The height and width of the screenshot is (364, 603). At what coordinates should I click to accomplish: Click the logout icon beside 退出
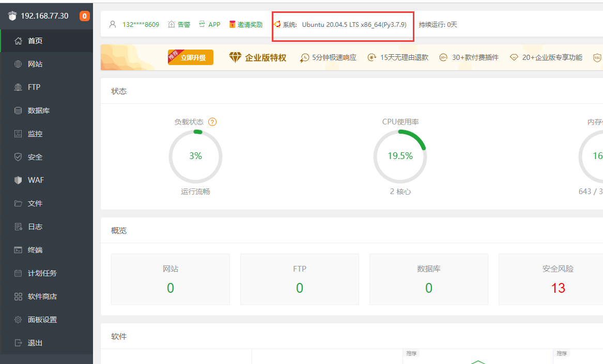(x=18, y=343)
